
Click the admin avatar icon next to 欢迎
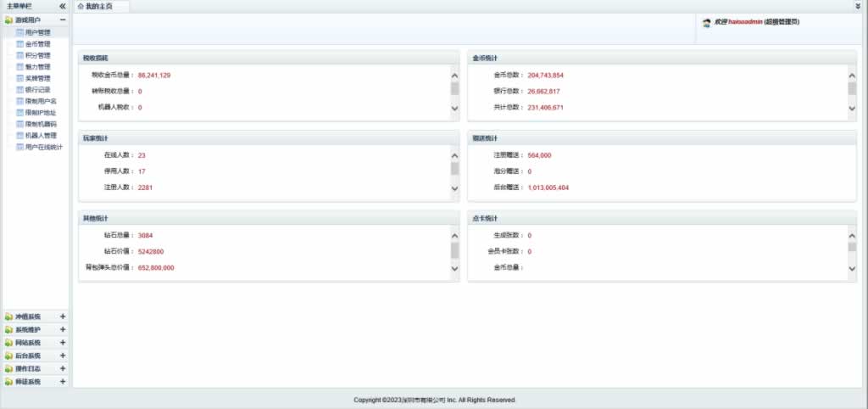[x=706, y=23]
